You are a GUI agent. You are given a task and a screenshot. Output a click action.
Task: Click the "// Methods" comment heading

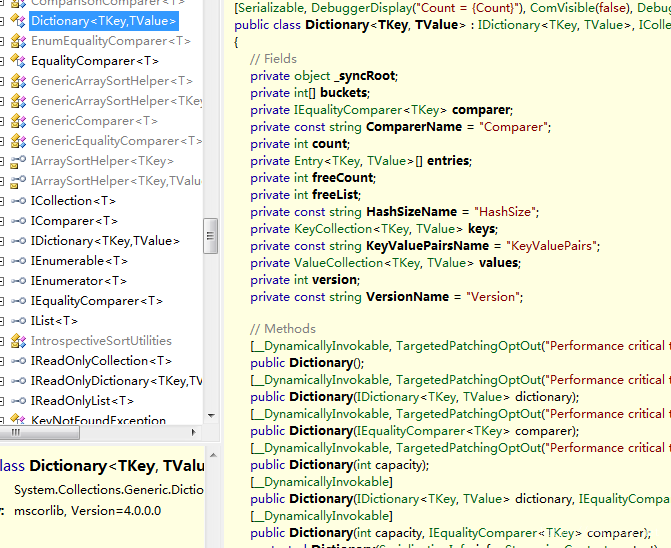click(x=283, y=329)
